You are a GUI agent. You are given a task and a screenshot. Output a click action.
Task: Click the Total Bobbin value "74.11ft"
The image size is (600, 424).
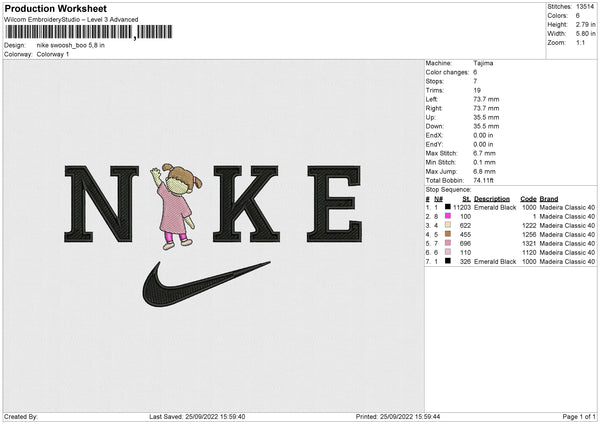[x=484, y=180]
